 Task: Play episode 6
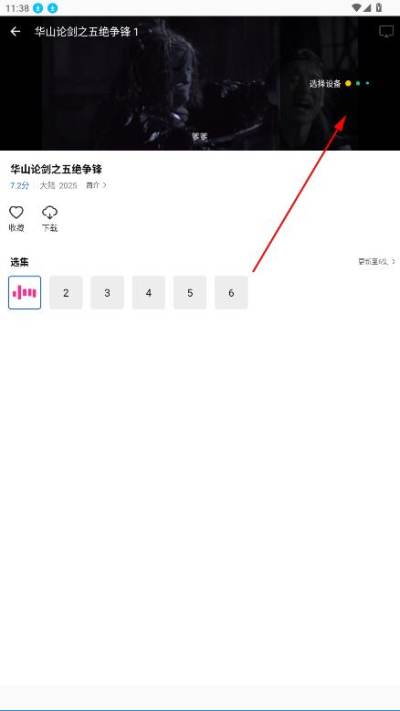click(231, 292)
